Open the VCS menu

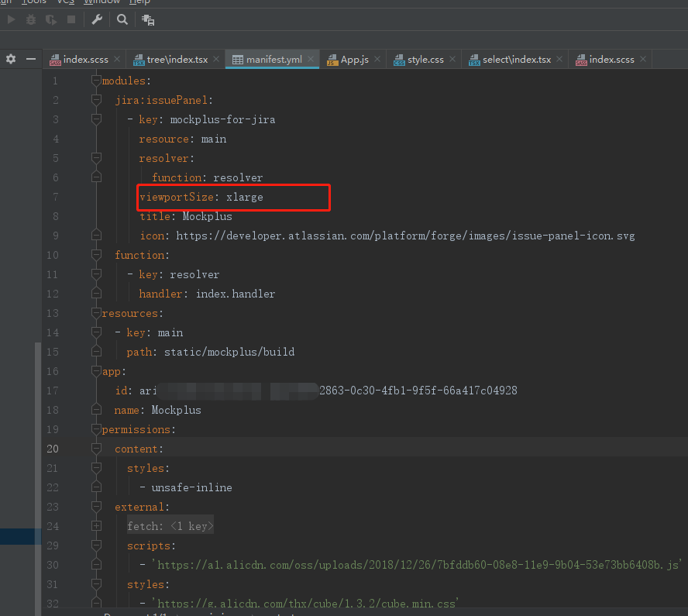pyautogui.click(x=65, y=2)
